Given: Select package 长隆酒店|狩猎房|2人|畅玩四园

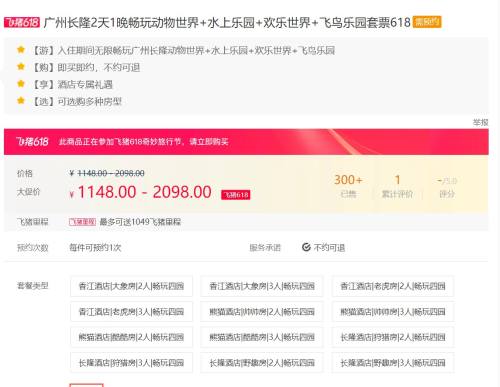Looking at the screenshot, I should click(393, 337).
